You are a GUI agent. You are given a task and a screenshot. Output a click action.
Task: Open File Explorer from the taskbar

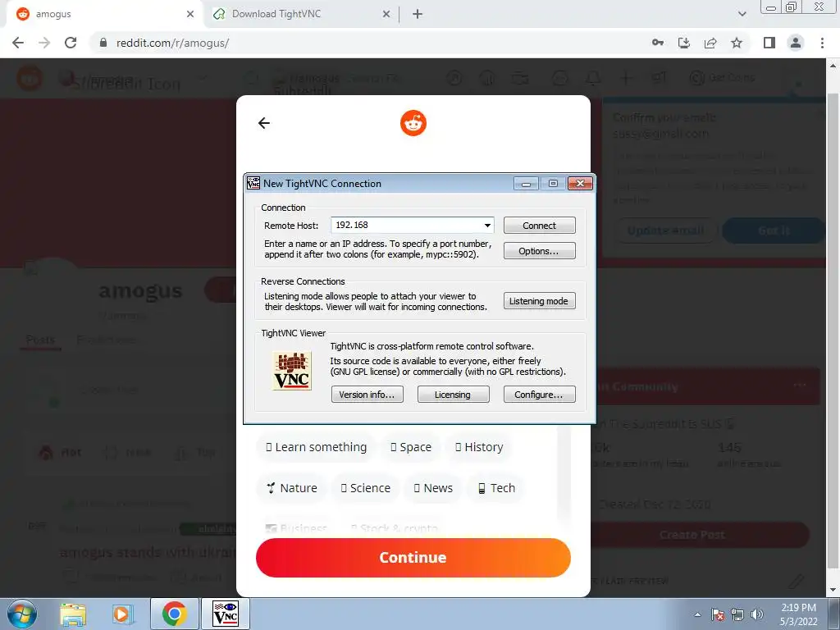(73, 614)
